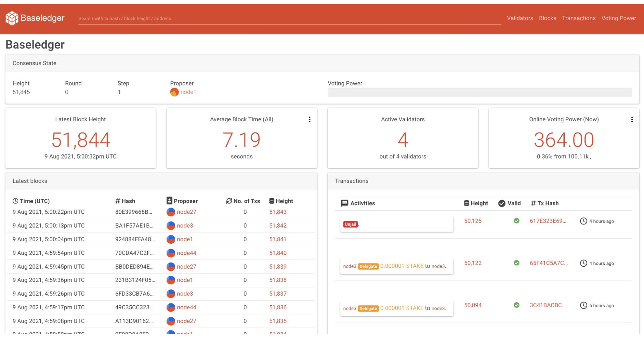Switch to the Transactions navigation item
This screenshot has width=644, height=338.
click(579, 18)
